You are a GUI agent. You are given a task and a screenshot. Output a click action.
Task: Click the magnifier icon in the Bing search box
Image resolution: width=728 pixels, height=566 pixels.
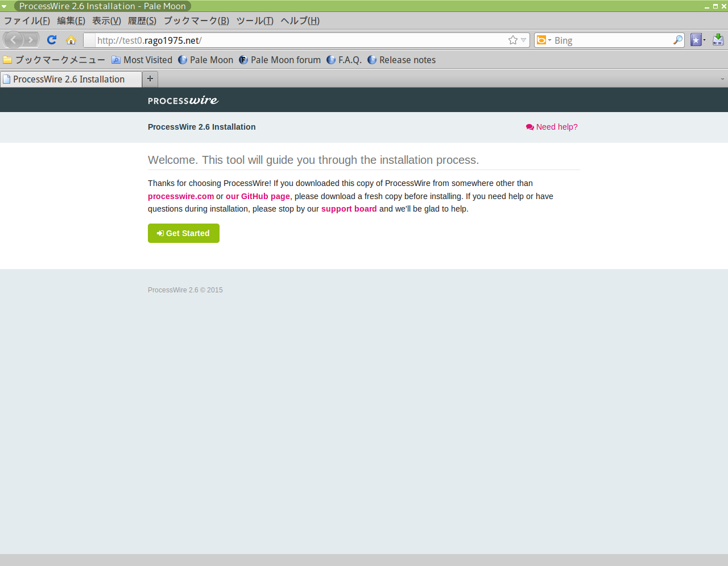tap(677, 40)
